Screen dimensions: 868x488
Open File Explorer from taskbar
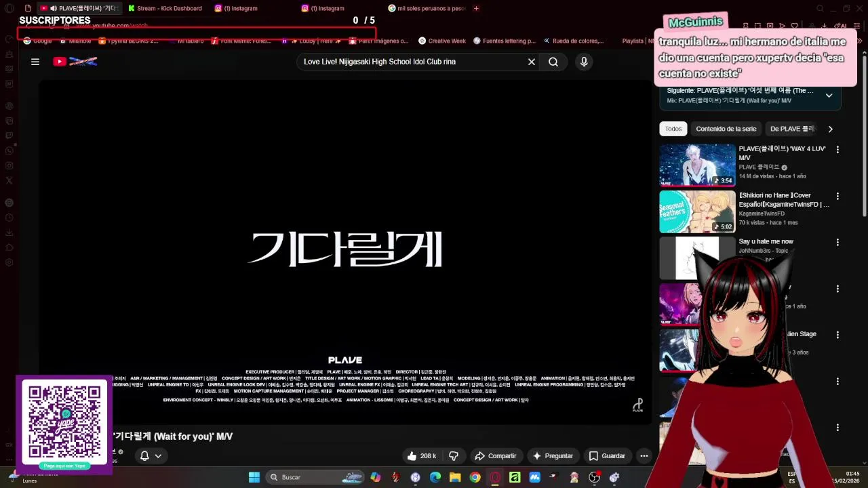tap(455, 477)
